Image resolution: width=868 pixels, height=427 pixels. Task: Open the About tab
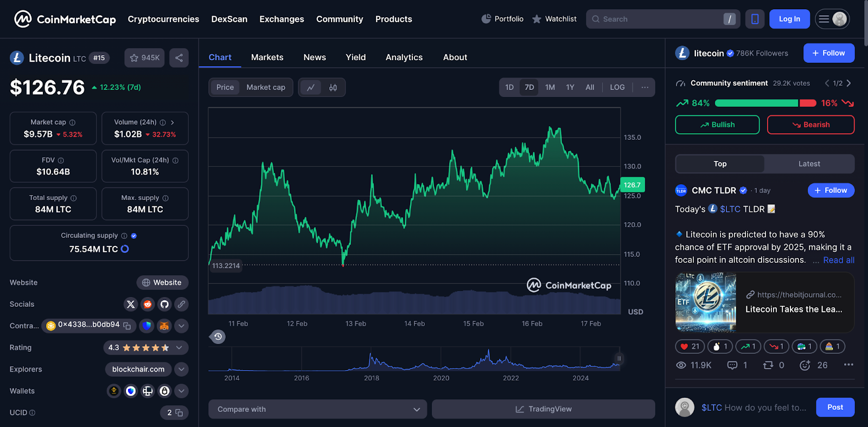[455, 57]
